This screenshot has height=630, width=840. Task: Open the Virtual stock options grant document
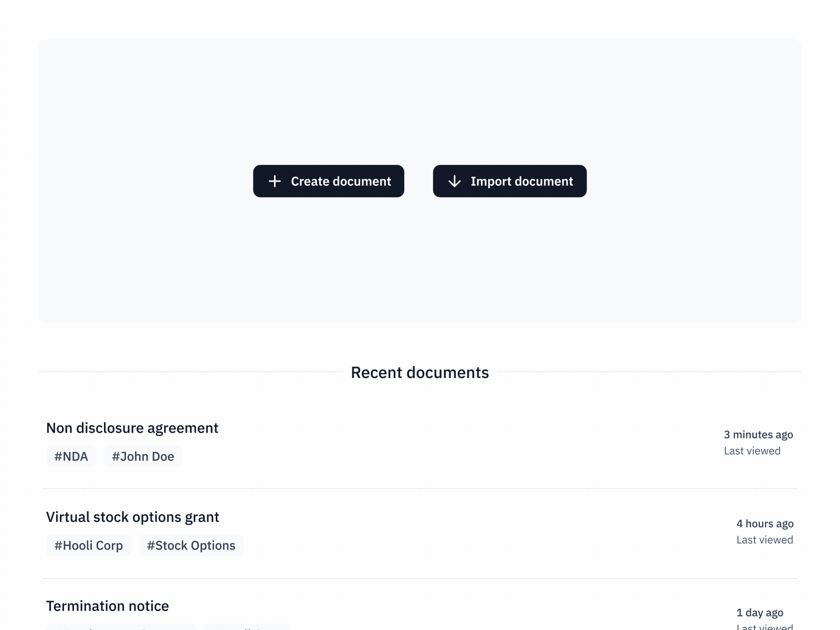[x=132, y=517]
